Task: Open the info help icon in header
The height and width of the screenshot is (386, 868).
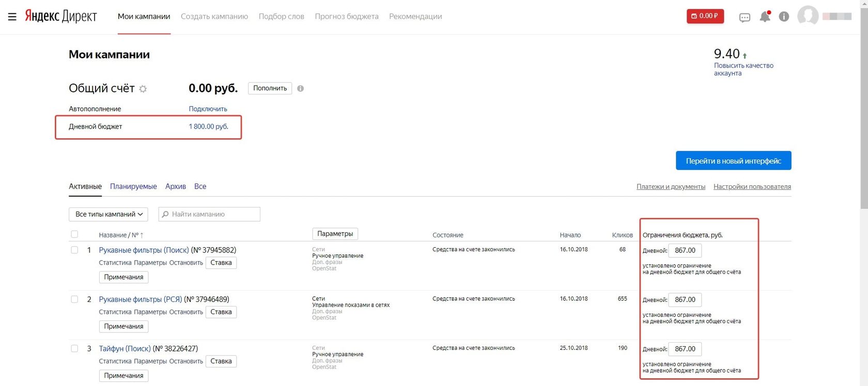Action: click(784, 17)
